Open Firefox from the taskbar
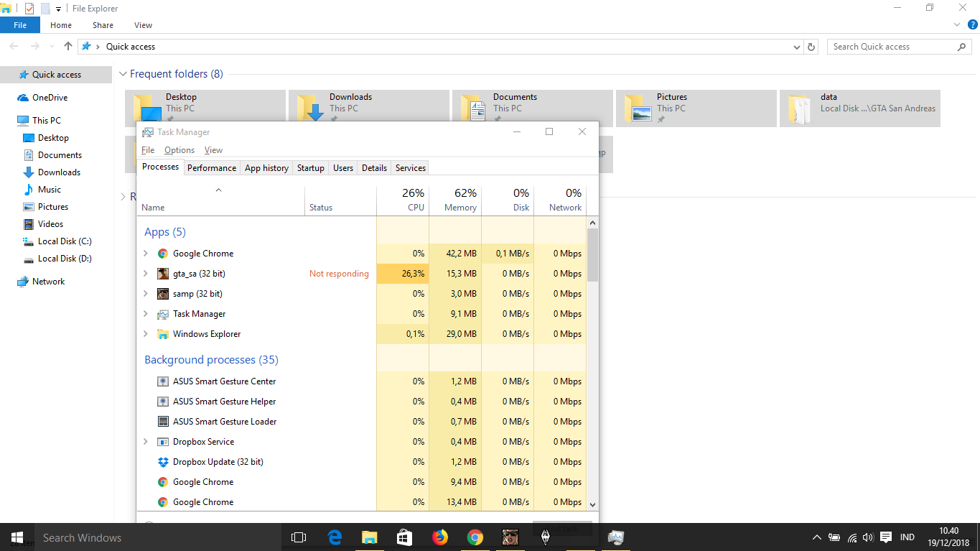This screenshot has width=980, height=551. [439, 537]
